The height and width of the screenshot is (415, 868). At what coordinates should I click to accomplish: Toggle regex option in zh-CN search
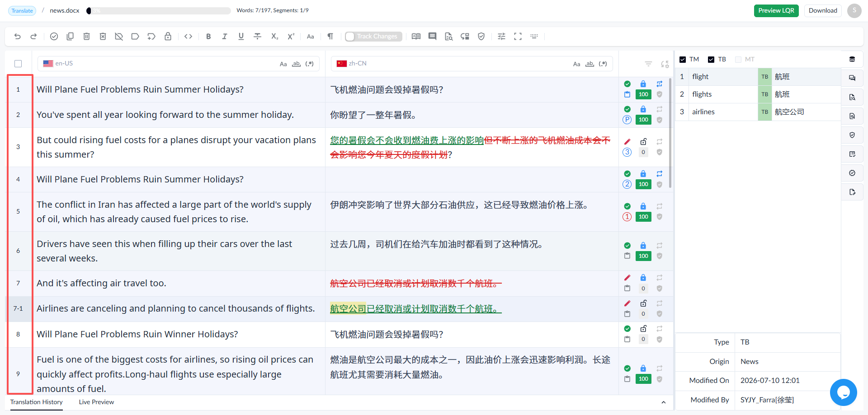[603, 64]
